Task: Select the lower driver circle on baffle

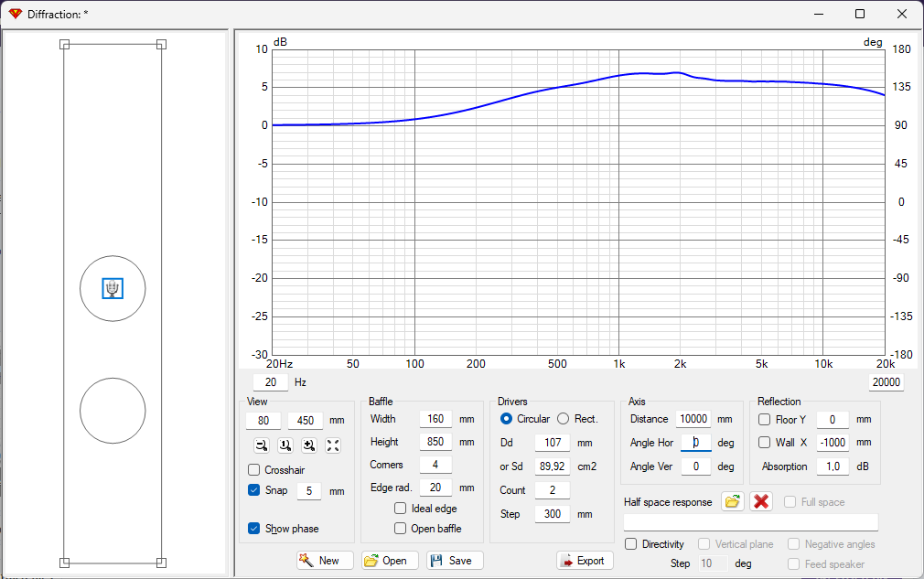Action: pos(113,411)
